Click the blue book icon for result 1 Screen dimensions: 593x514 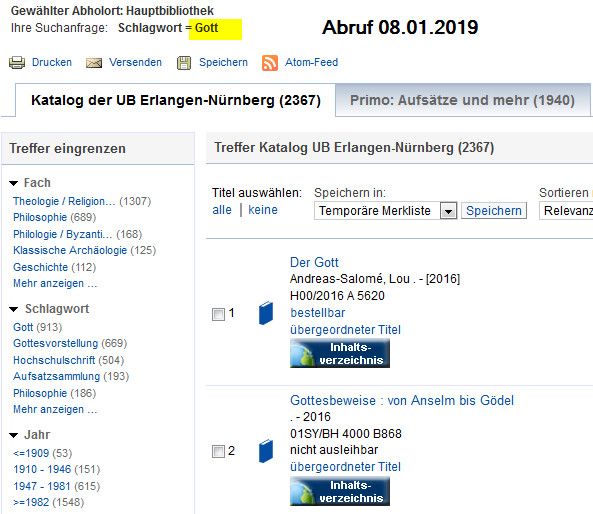266,313
